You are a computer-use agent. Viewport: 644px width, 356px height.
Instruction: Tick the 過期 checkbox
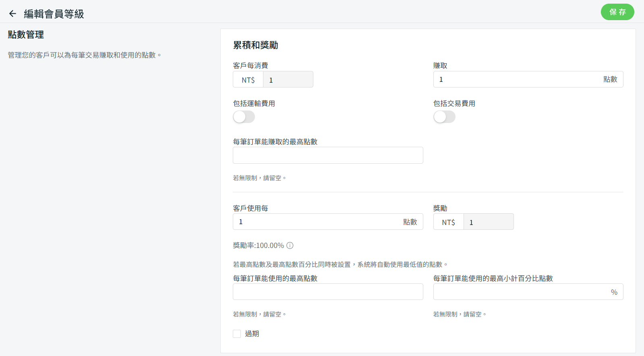coord(237,334)
